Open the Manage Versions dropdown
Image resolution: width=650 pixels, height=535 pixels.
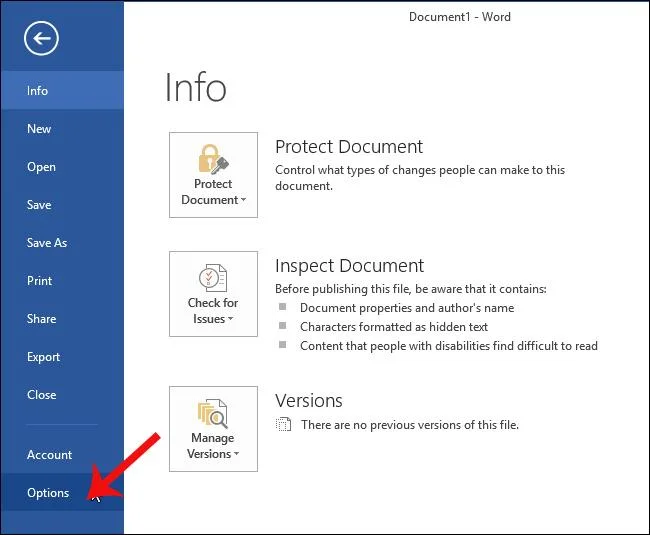213,429
